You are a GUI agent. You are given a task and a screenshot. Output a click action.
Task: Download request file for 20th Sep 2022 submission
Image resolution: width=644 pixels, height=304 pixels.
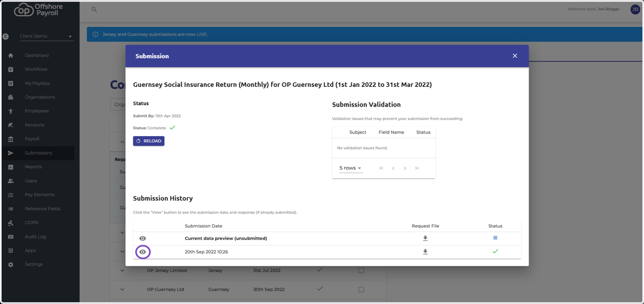click(x=425, y=251)
